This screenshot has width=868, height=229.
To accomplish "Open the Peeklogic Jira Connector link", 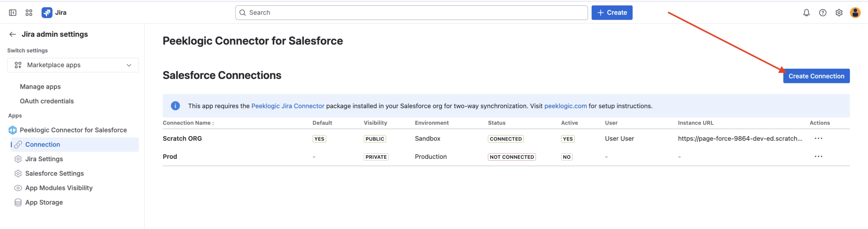I will tap(288, 106).
